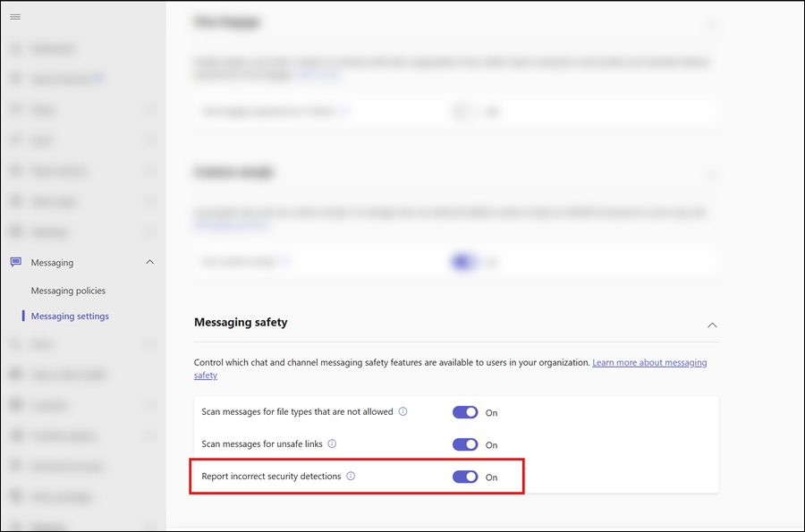Screen dimensions: 805x532
Task: Open Learn more about messaging safety link
Action: point(648,363)
